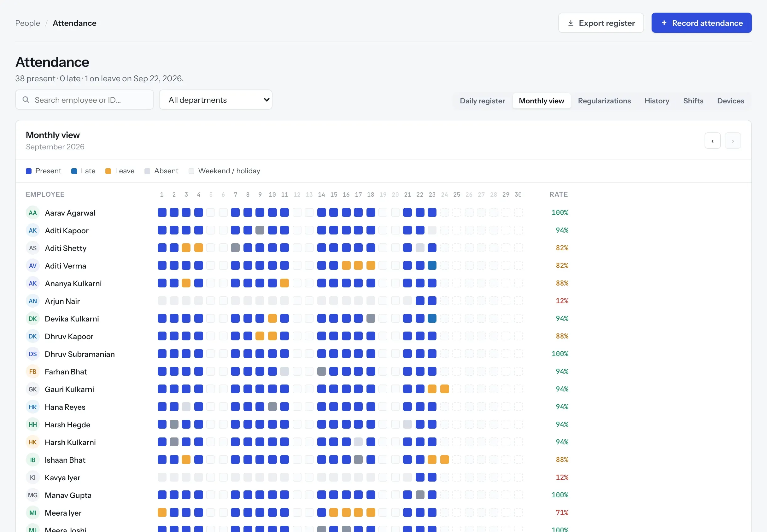Click the MI avatar for Meera Iyer

33,513
